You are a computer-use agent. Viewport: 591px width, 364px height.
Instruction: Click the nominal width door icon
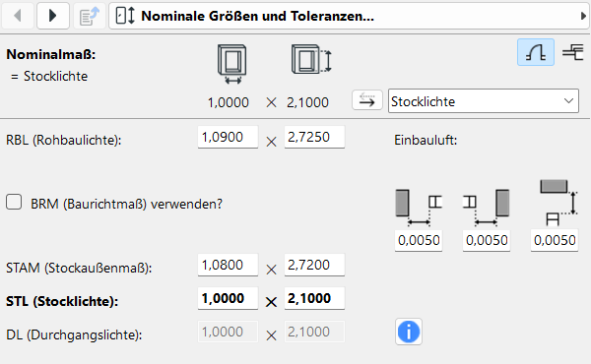coord(232,64)
